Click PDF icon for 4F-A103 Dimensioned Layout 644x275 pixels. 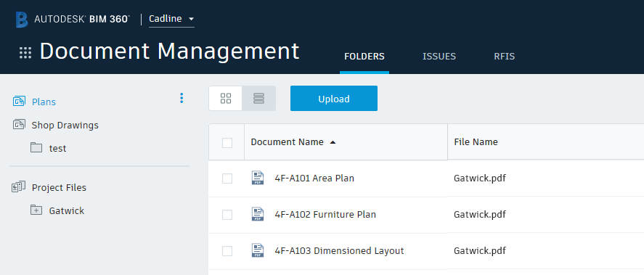pyautogui.click(x=258, y=250)
